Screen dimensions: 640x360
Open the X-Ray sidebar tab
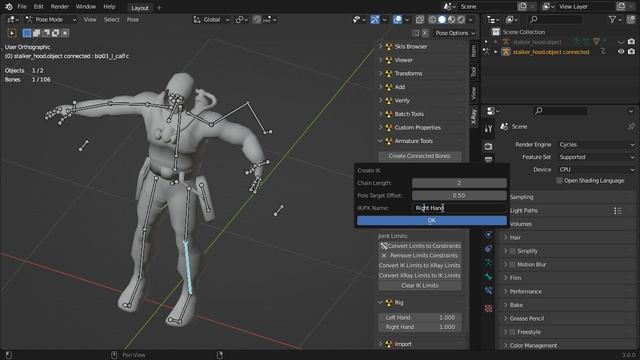click(x=473, y=117)
